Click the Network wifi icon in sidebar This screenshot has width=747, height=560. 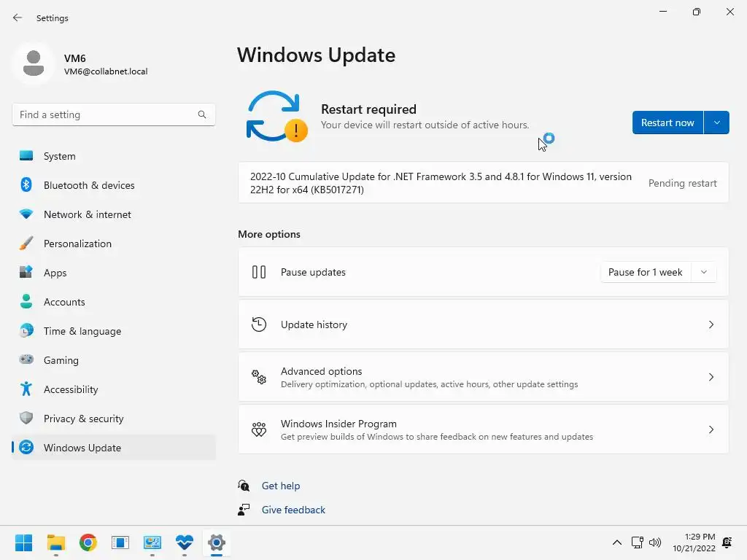pos(26,214)
